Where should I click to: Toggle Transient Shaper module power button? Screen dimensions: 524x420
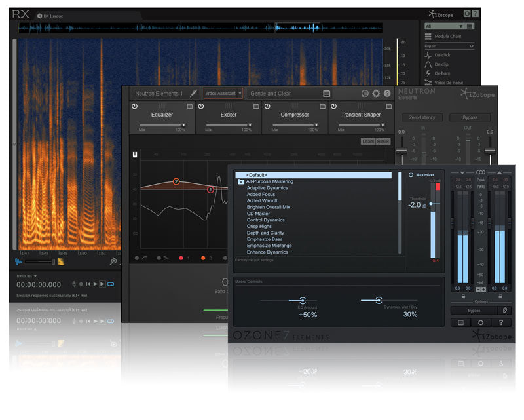333,106
